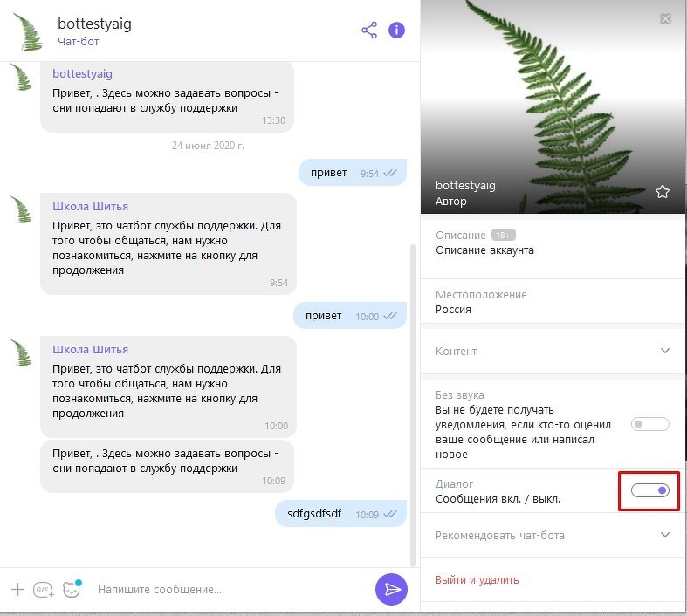Click the chat scrollbar

412,405
